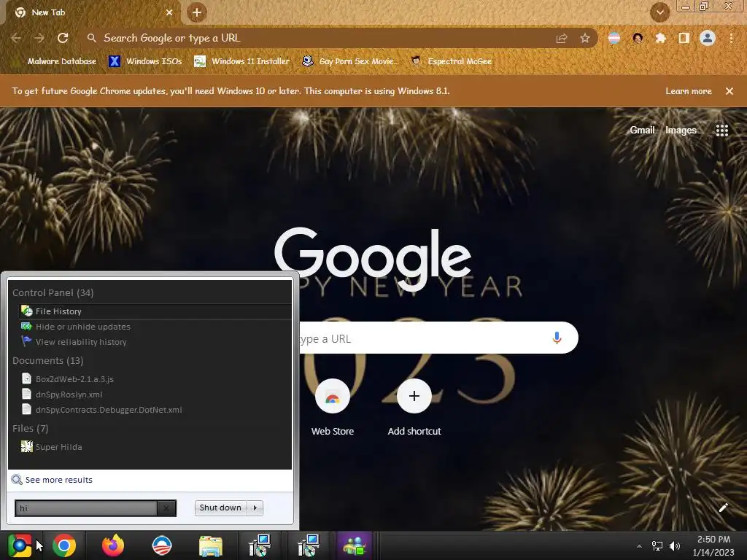
Task: Open the Obama logo taskbar app
Action: [162, 545]
